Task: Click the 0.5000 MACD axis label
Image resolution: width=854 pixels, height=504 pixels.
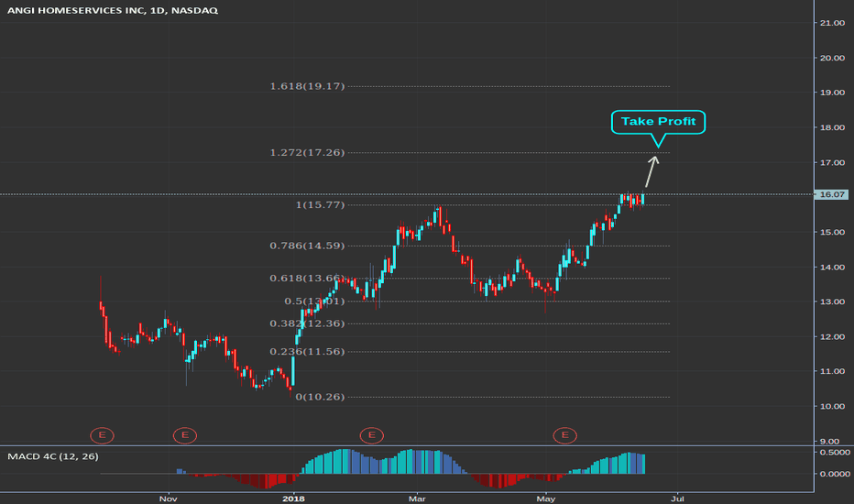Action: coord(835,453)
